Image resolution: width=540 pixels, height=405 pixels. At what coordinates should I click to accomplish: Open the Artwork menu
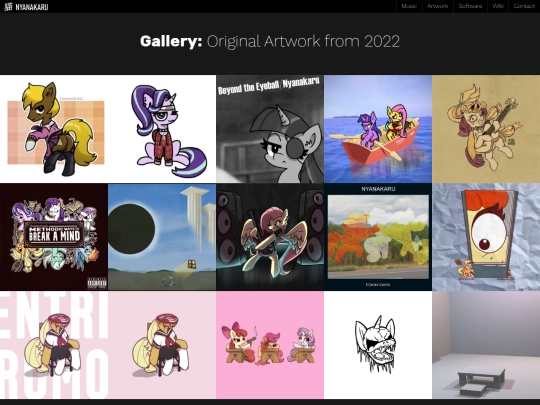pyautogui.click(x=437, y=6)
